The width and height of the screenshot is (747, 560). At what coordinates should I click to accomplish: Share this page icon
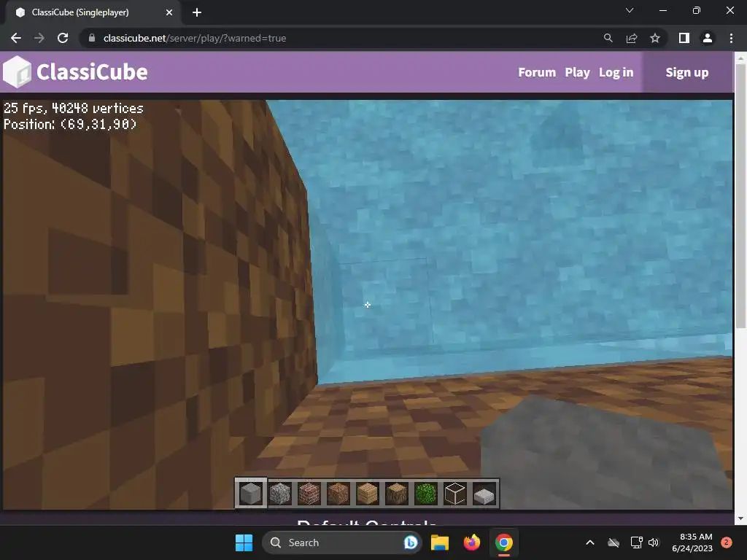click(x=632, y=38)
